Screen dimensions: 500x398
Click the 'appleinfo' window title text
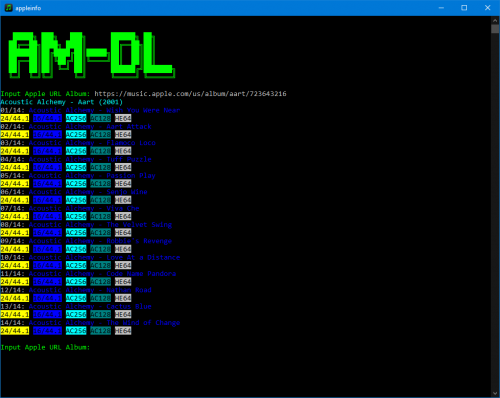coord(28,8)
